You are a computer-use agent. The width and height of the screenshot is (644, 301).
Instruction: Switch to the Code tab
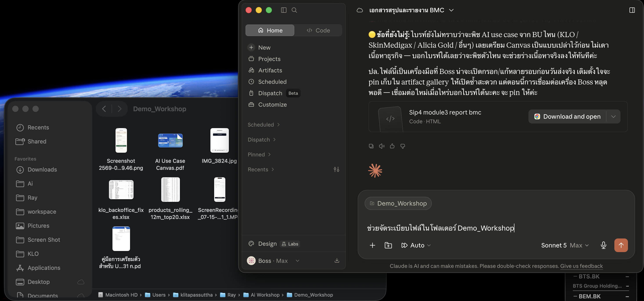[318, 30]
